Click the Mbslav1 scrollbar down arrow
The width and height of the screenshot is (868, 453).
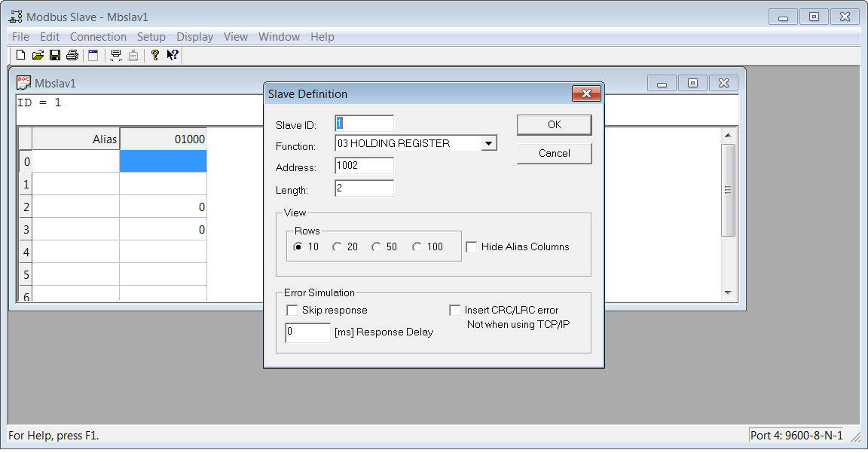pyautogui.click(x=728, y=292)
